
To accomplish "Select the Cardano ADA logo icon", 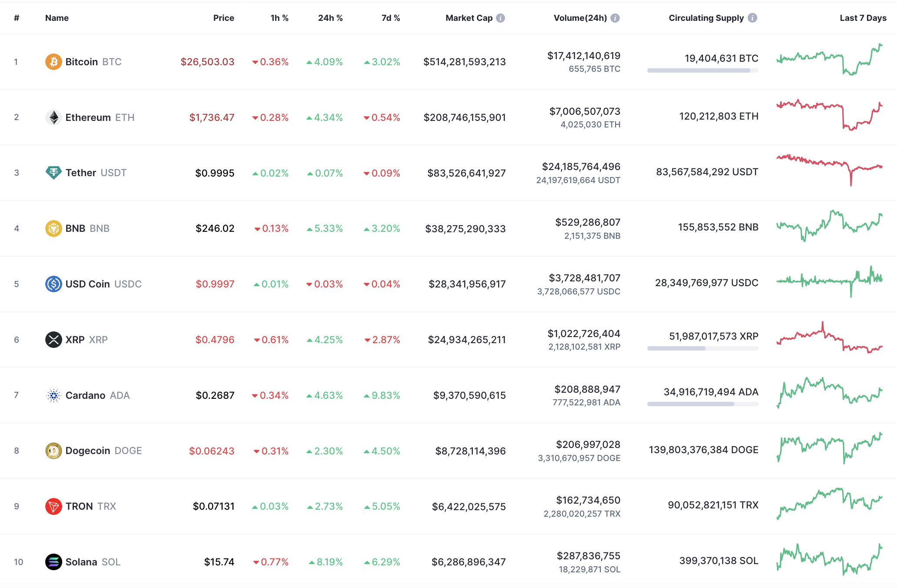I will pyautogui.click(x=53, y=395).
